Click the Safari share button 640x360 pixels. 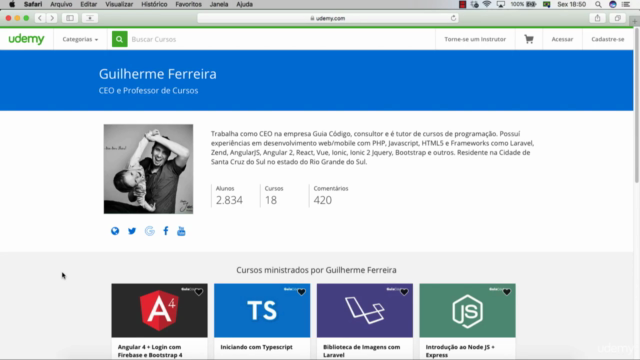point(598,18)
